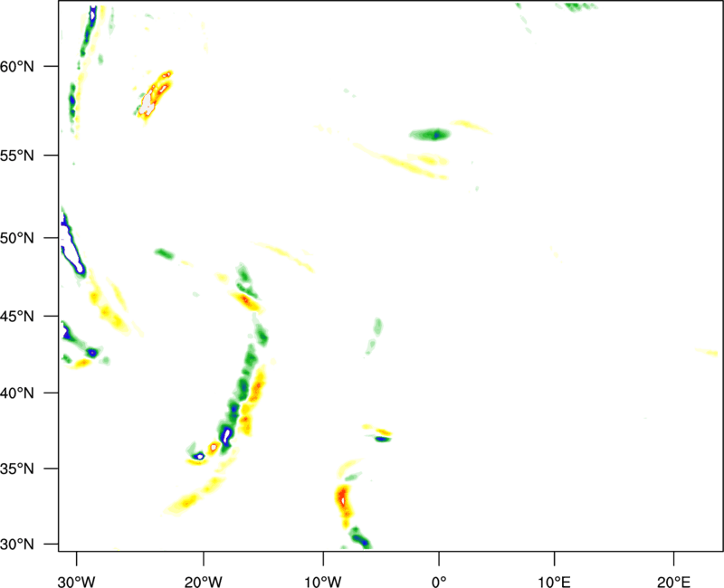Click the 30°W longitude label
This screenshot has height=588, width=724.
coord(76,582)
